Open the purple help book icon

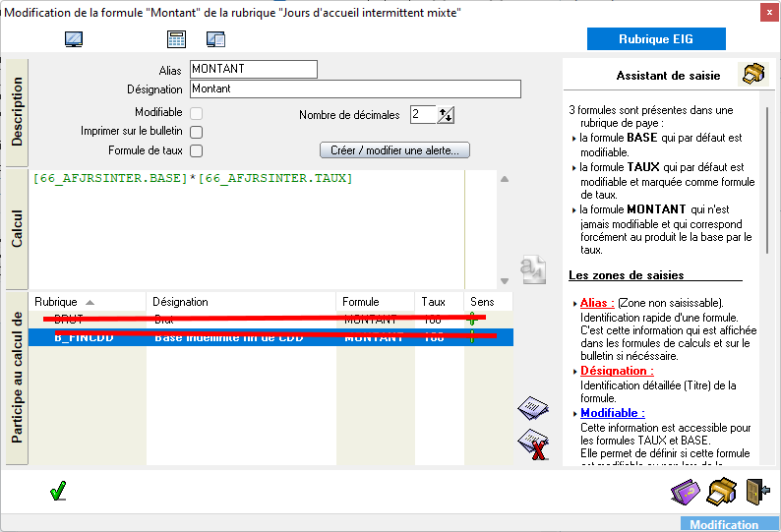point(686,492)
